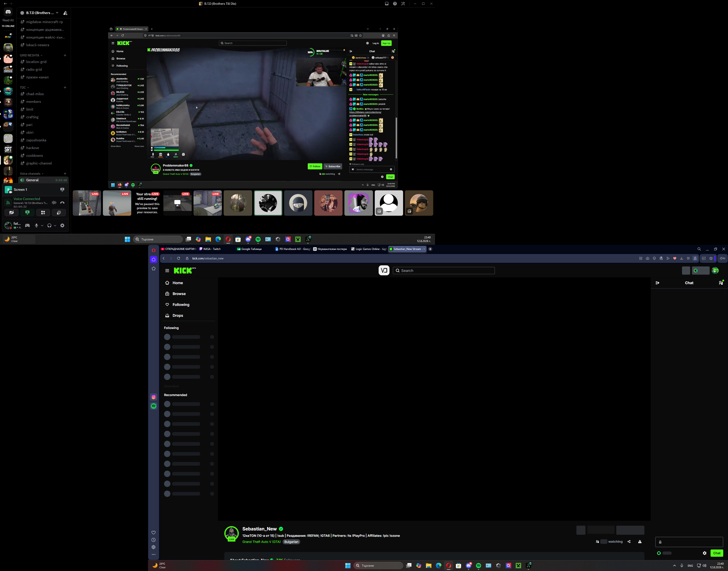Switch to the Logic Games Online browser tab
Viewport: 728px width, 571px height.
369,249
